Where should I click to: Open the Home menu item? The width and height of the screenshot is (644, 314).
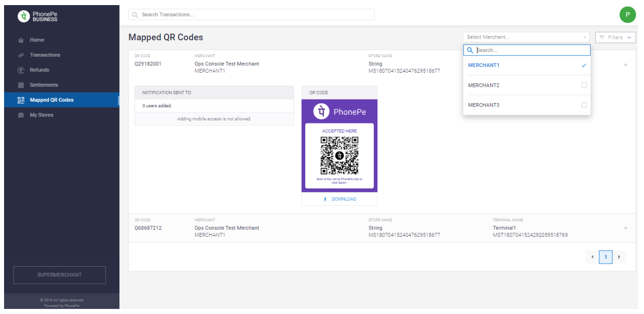37,40
